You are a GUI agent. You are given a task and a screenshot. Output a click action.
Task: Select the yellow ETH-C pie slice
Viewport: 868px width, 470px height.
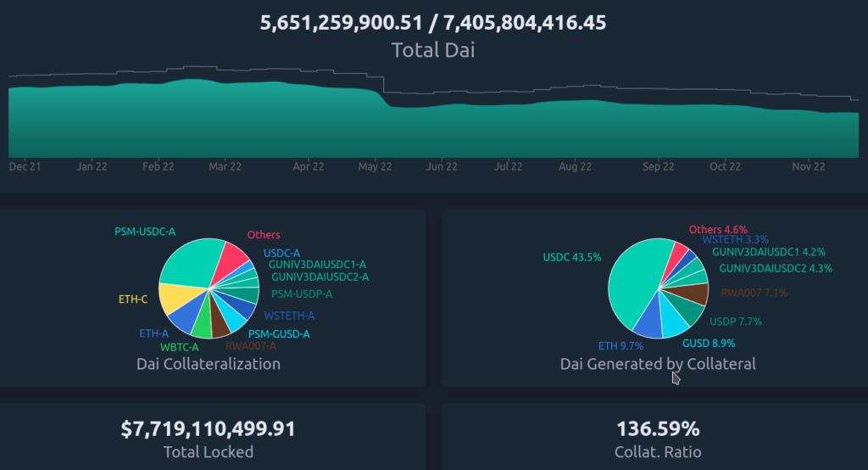click(x=175, y=297)
